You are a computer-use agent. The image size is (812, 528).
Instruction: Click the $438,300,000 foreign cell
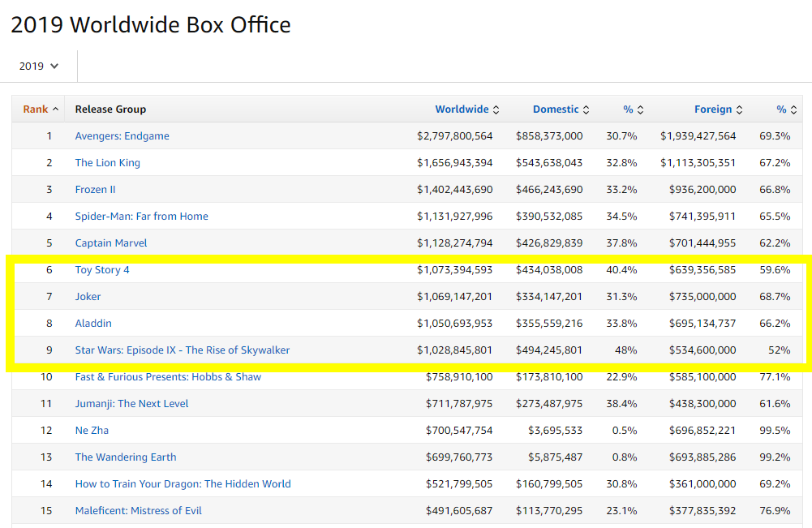[x=702, y=404]
